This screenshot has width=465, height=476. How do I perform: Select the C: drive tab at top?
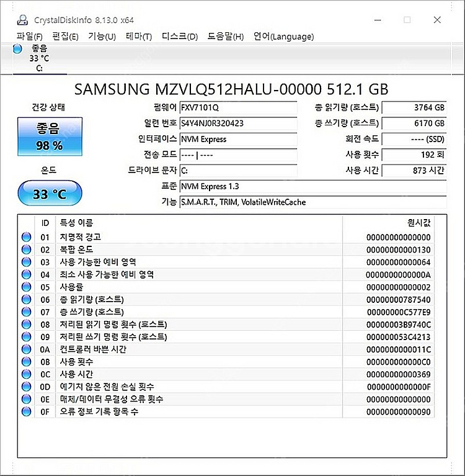click(x=38, y=58)
